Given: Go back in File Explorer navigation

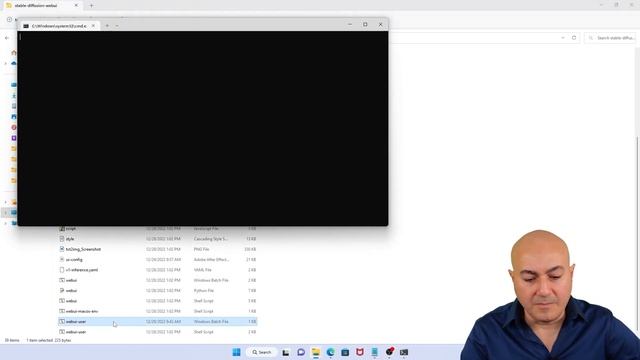Looking at the screenshot, I should coord(7,38).
